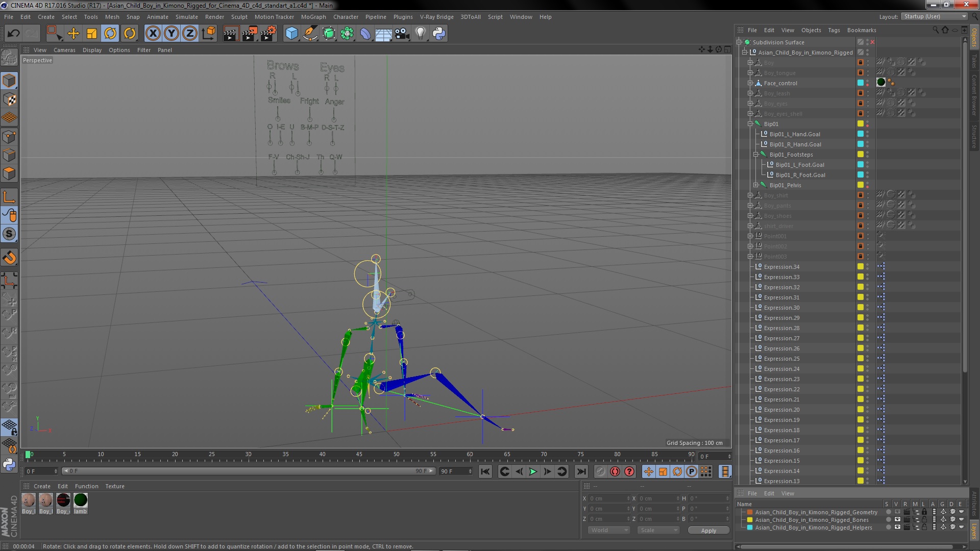Enable Polygons mode in left palette
980x551 pixels.
coord(9,173)
